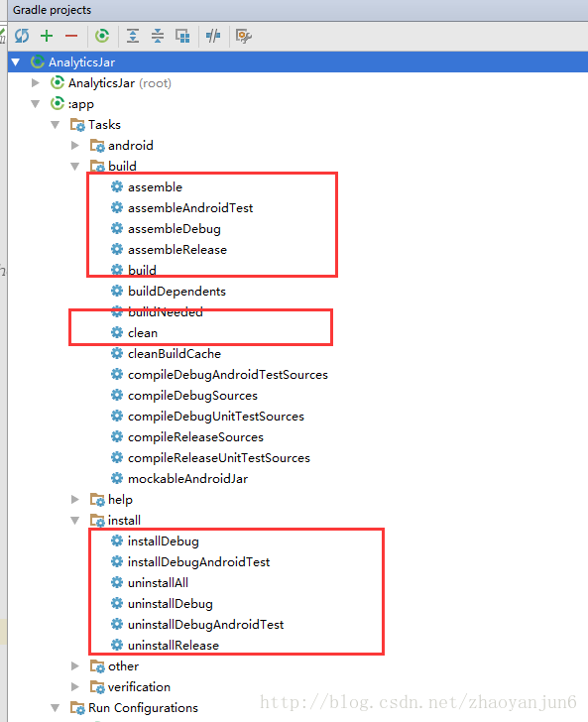
Task: Expand the help task group
Action: pos(75,499)
